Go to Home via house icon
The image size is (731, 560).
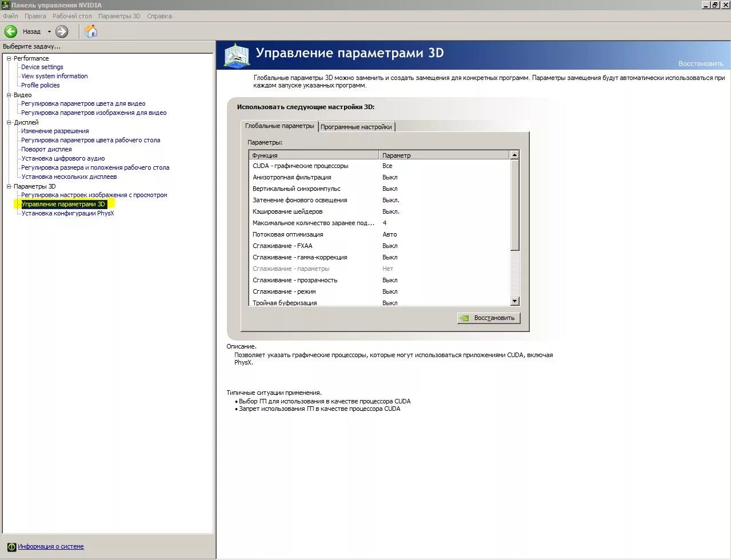[x=91, y=31]
